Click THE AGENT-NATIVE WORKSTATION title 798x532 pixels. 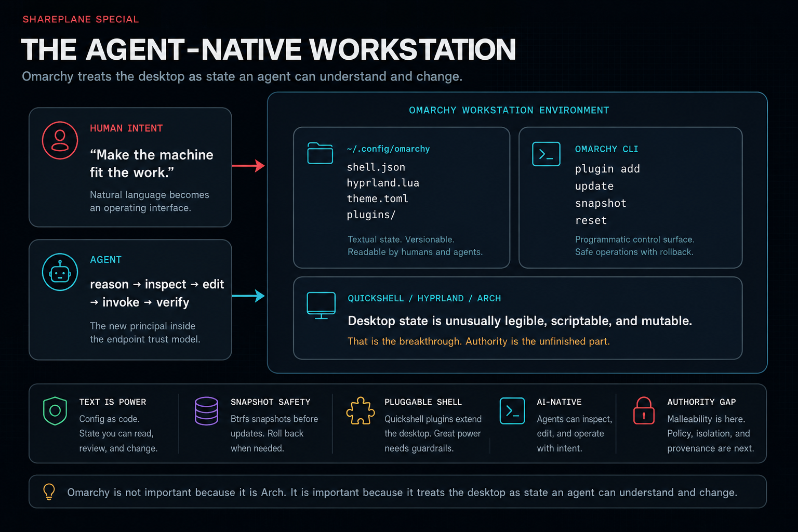coord(268,49)
